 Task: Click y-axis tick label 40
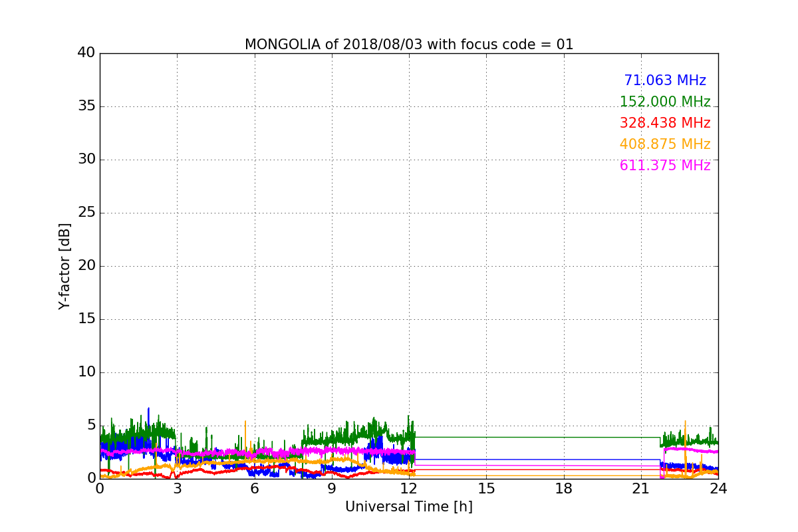(x=86, y=53)
